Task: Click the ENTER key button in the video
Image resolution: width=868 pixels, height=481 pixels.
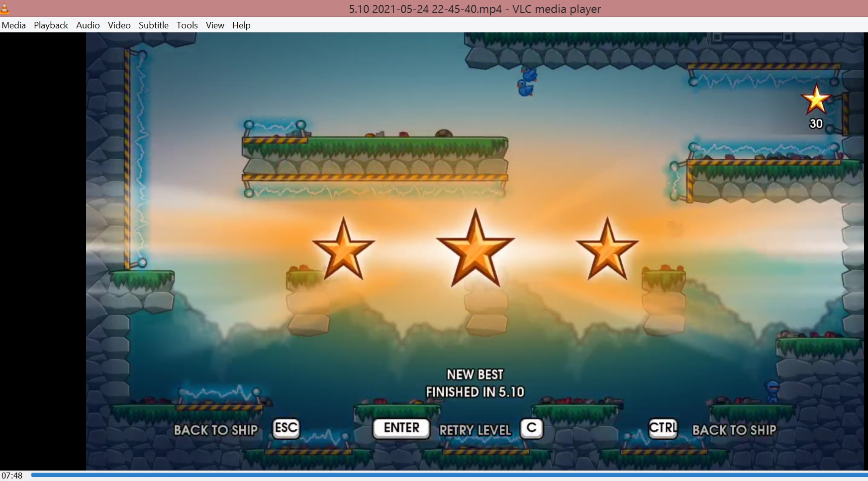Action: coord(401,428)
